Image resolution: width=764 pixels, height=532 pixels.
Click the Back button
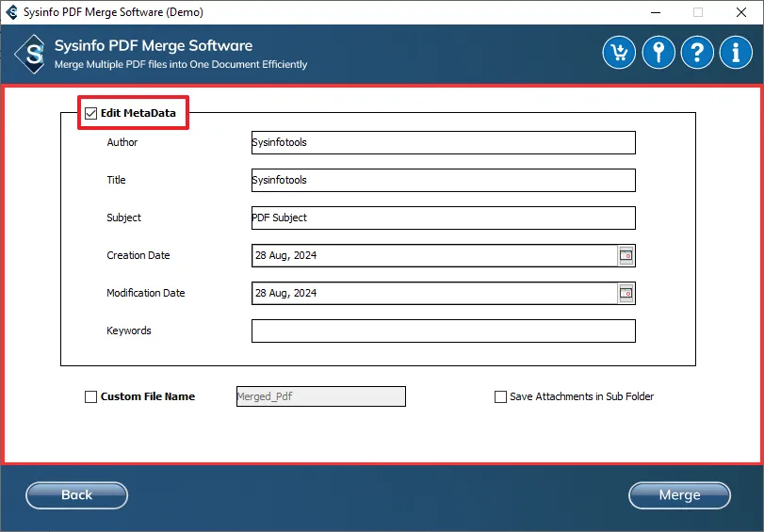pyautogui.click(x=76, y=495)
